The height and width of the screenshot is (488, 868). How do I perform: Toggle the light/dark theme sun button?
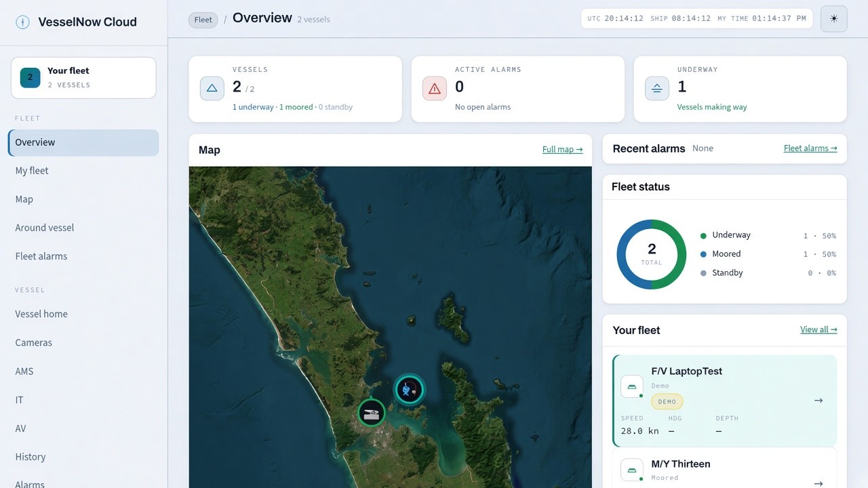[x=833, y=18]
